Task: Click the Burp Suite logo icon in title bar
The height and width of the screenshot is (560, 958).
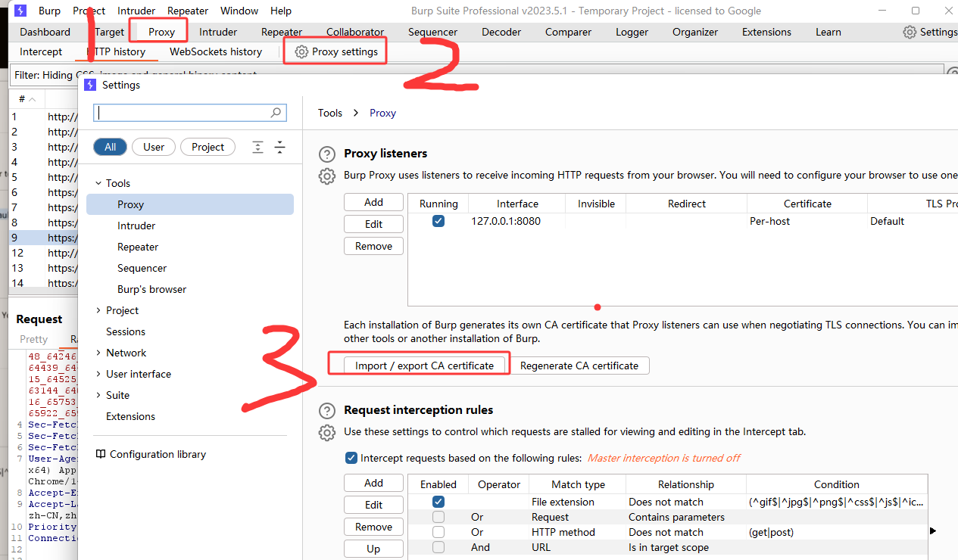Action: pyautogui.click(x=20, y=11)
